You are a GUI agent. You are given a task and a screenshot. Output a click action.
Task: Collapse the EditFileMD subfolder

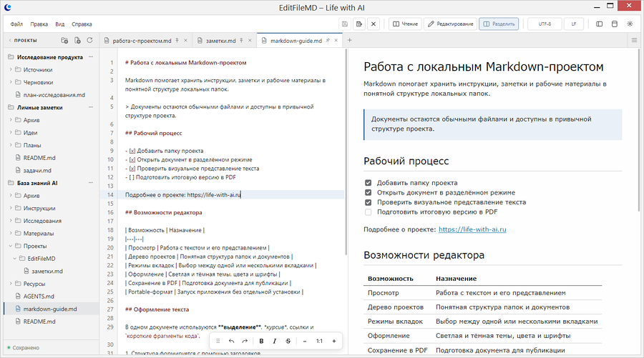click(15, 259)
